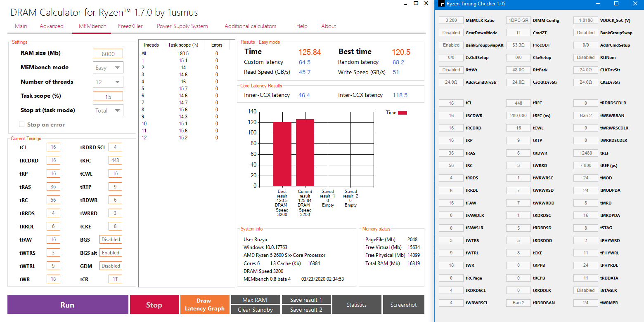Switch to the Additional calculators tab
The width and height of the screenshot is (644, 322).
pos(251,26)
